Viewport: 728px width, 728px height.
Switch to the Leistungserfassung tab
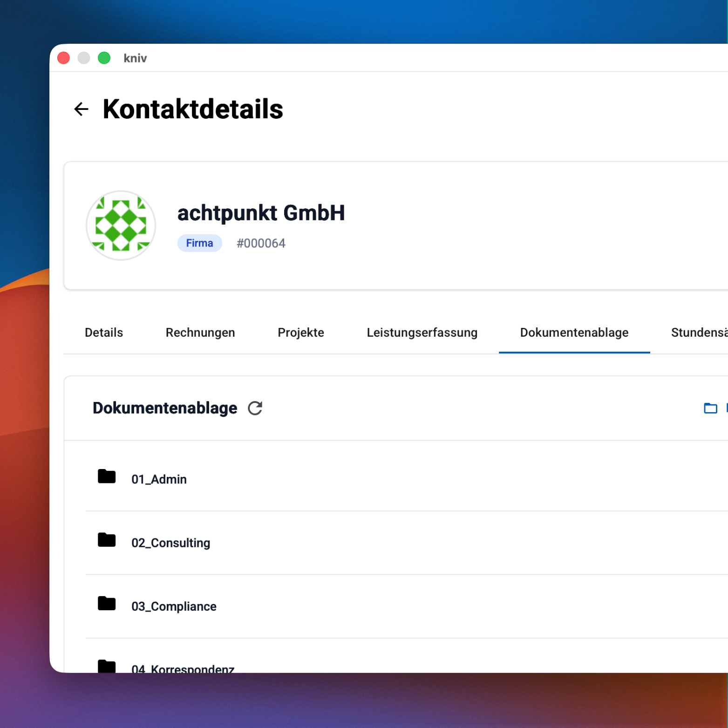point(422,333)
